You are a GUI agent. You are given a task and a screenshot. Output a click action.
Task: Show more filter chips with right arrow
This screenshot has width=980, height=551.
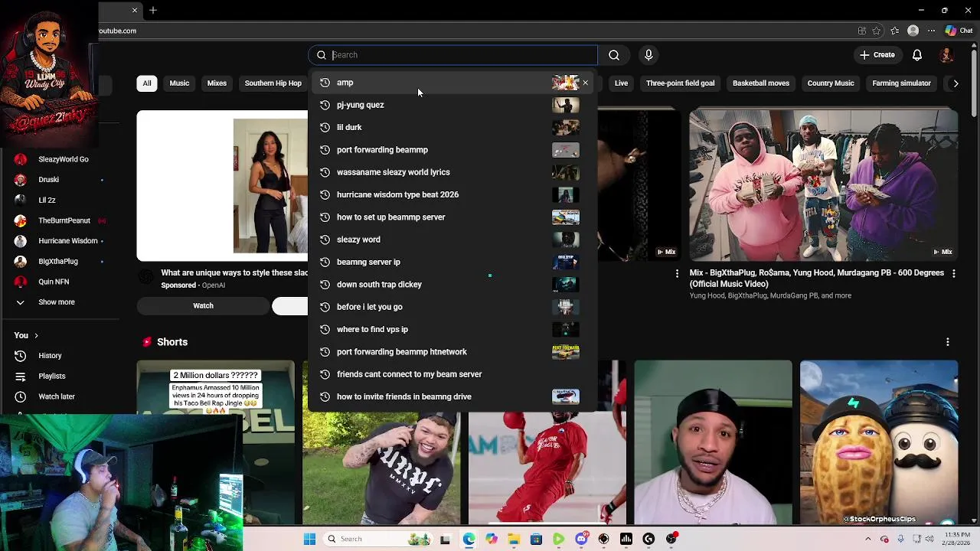(955, 83)
